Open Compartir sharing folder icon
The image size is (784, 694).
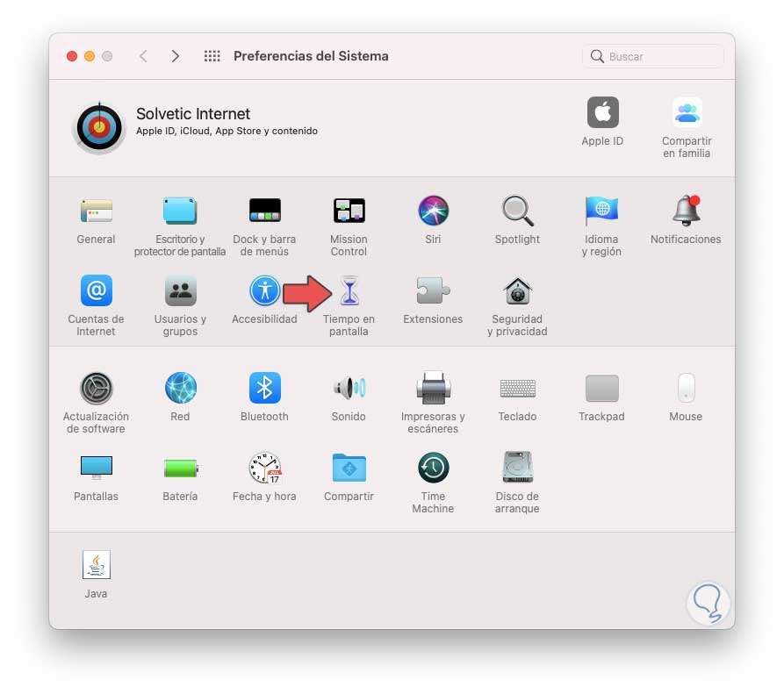click(349, 468)
